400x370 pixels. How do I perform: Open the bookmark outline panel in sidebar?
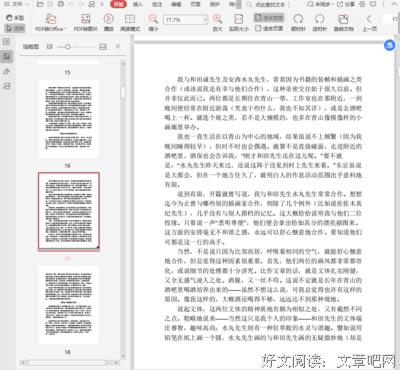tap(6, 42)
